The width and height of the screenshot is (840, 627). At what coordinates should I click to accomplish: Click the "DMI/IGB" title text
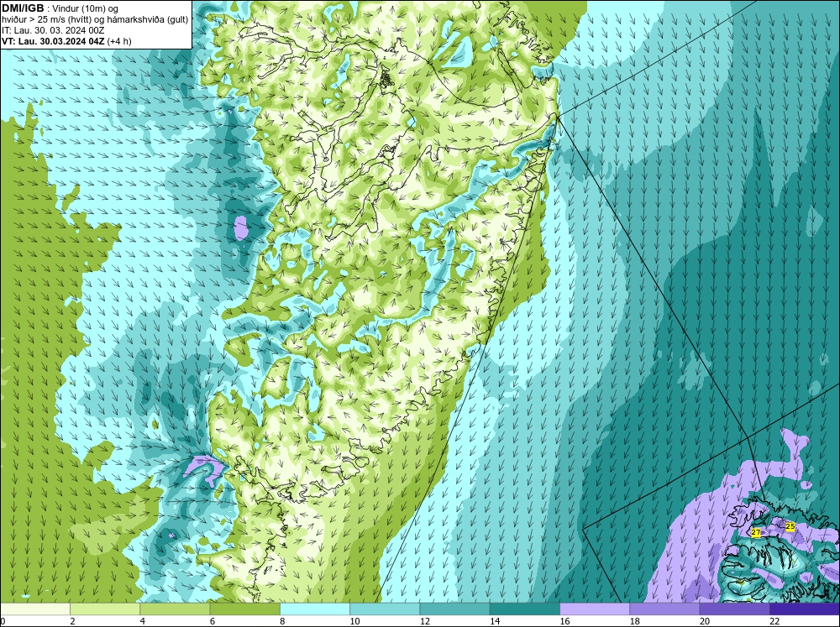23,8
